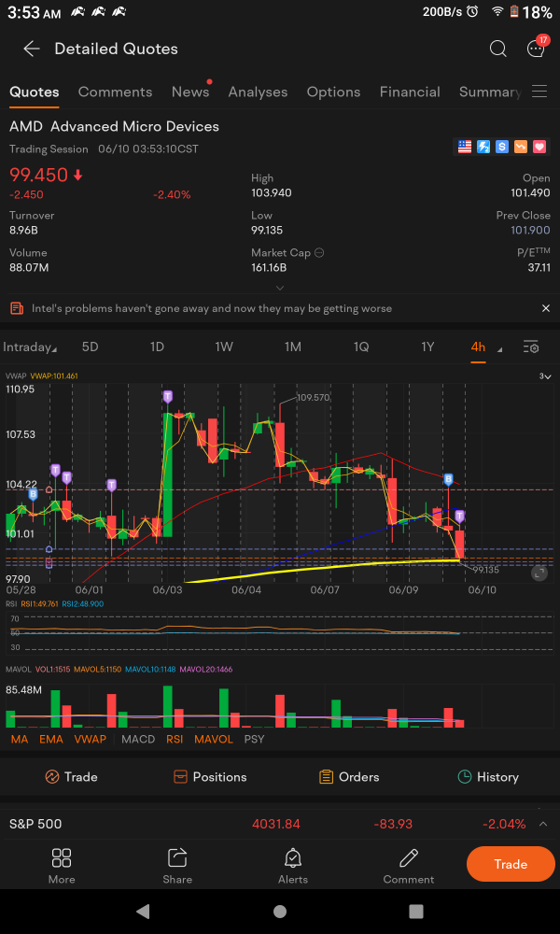Toggle the RSI indicator

click(x=175, y=739)
